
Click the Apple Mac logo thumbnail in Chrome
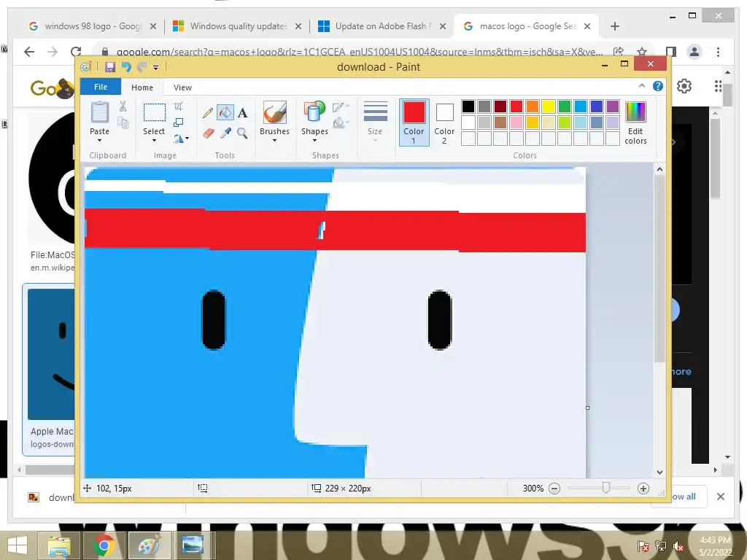pos(51,354)
